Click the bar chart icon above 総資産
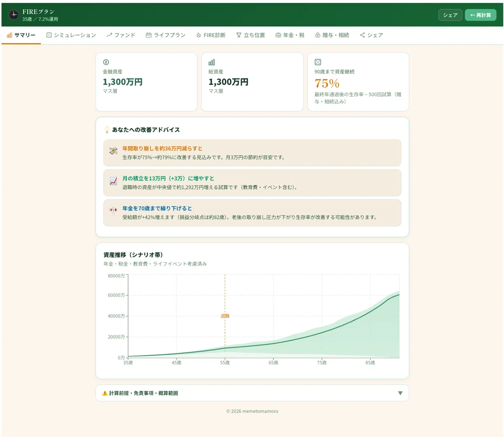 coord(212,62)
